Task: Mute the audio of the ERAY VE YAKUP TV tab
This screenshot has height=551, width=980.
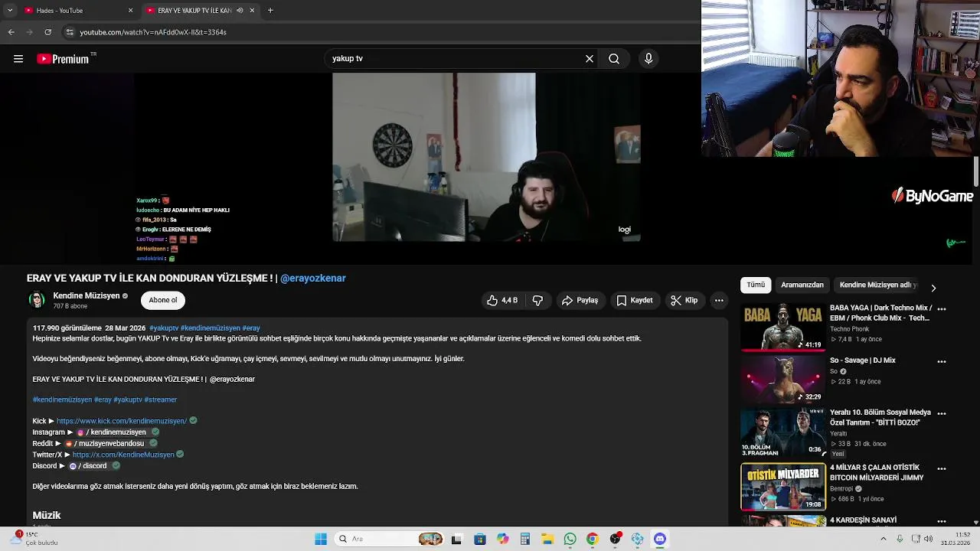Action: coord(240,11)
